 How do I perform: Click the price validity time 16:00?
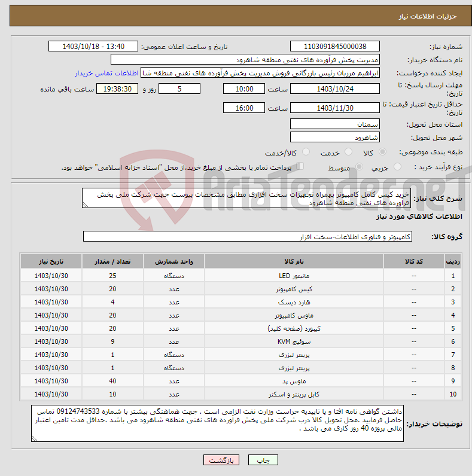244,108
